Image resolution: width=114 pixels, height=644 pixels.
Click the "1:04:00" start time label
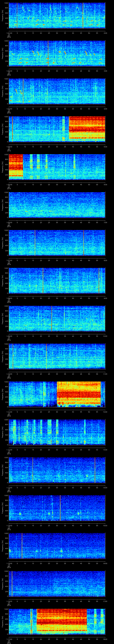[x=9, y=147]
